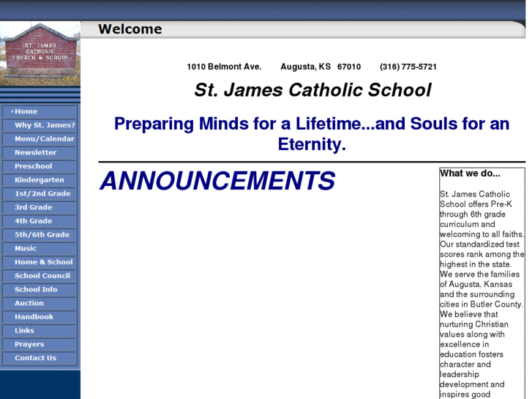Click the phone number (316) 775-5721
532x399 pixels.
(408, 67)
